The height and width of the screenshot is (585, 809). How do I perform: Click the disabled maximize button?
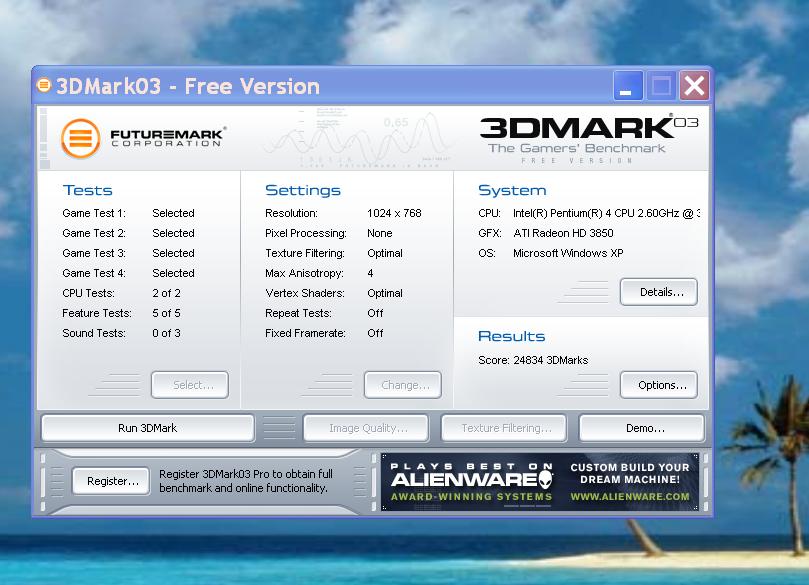coord(661,86)
